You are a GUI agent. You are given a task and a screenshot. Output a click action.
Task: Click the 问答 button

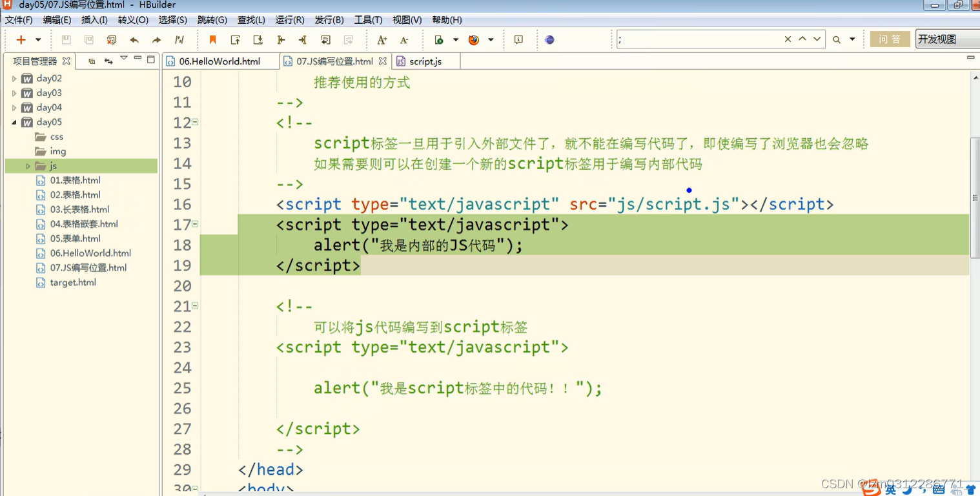pyautogui.click(x=890, y=39)
